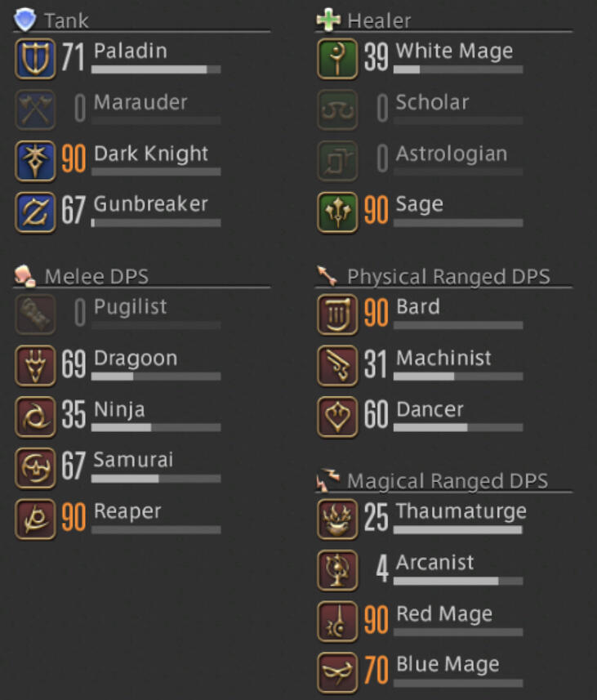The height and width of the screenshot is (700, 597).
Task: Click the Paladin shield job icon
Action: click(35, 59)
